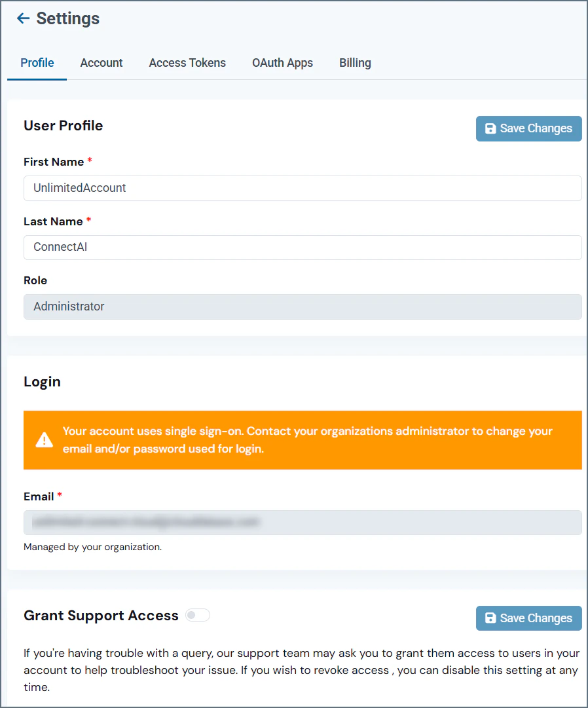This screenshot has height=708, width=588.
Task: Switch to the Billing tab
Action: [x=355, y=63]
